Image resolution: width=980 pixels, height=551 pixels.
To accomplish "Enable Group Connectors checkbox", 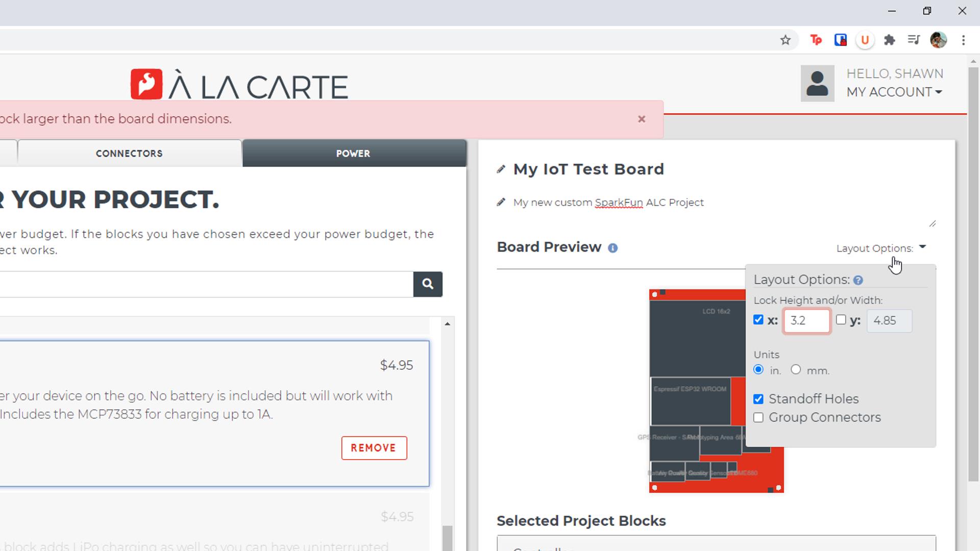I will pyautogui.click(x=758, y=418).
